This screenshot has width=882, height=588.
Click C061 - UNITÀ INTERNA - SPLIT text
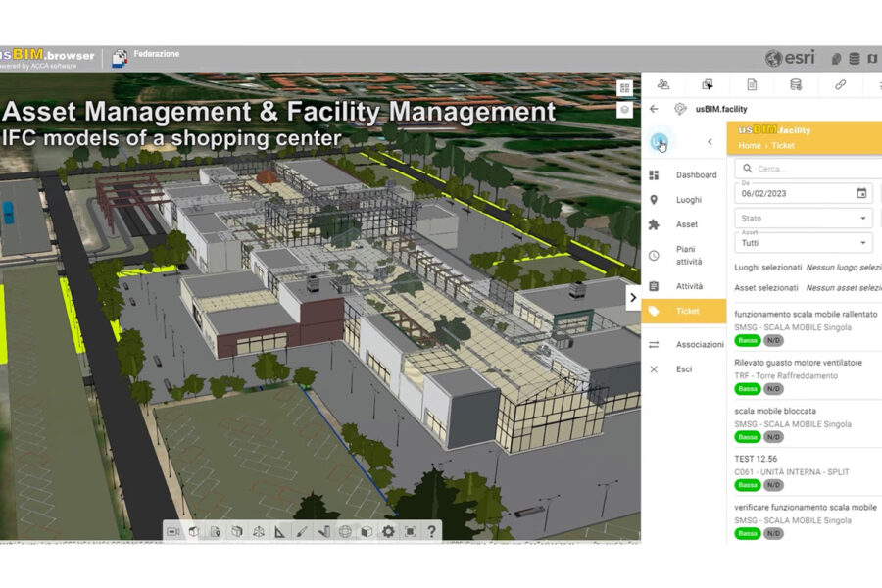[x=792, y=472]
